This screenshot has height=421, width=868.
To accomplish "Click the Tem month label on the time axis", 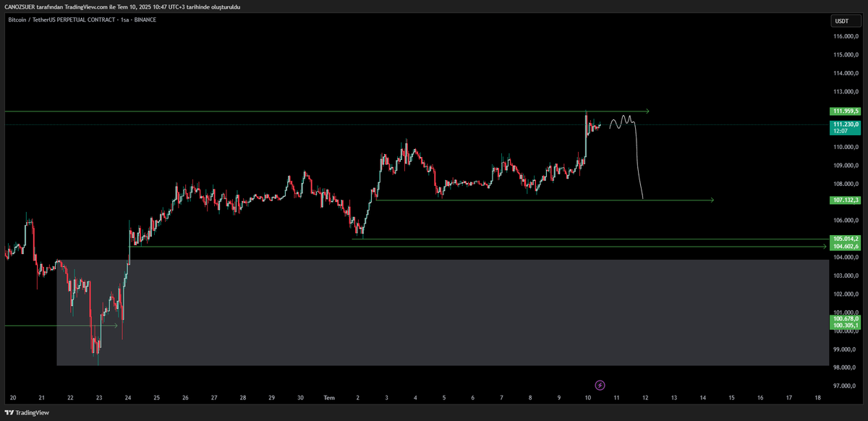I will (x=328, y=397).
